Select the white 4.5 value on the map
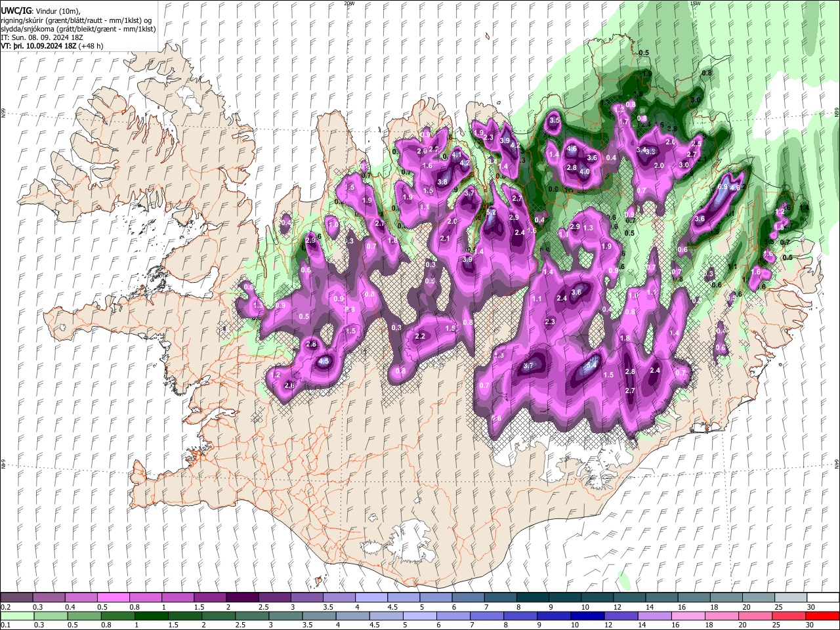This screenshot has width=840, height=630. [x=324, y=361]
